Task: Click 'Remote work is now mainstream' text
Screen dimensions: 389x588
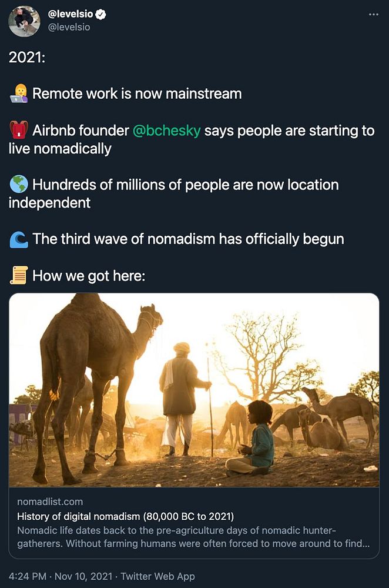Action: pos(137,93)
